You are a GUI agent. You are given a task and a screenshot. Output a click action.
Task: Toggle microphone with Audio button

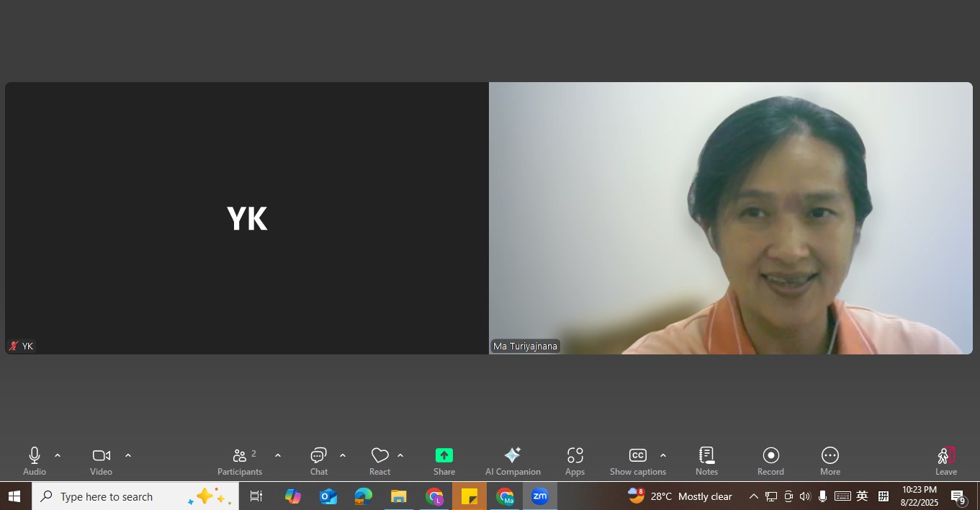pos(34,461)
